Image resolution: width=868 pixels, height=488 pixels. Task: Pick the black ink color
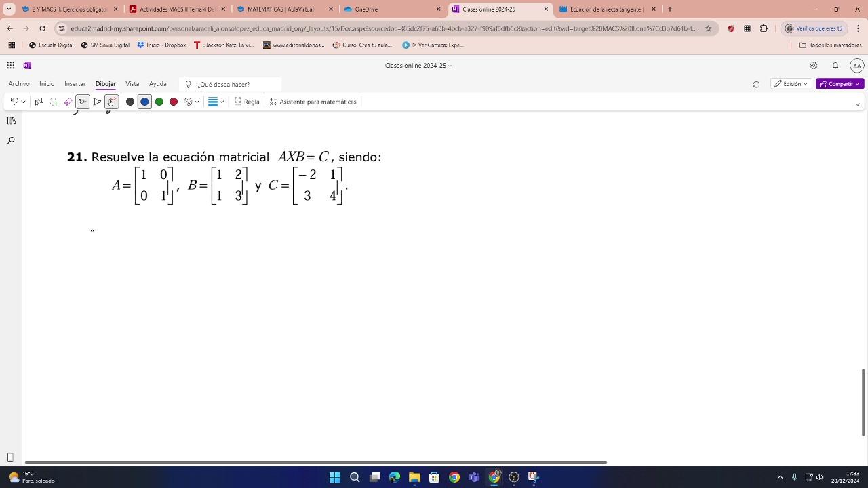coord(130,102)
